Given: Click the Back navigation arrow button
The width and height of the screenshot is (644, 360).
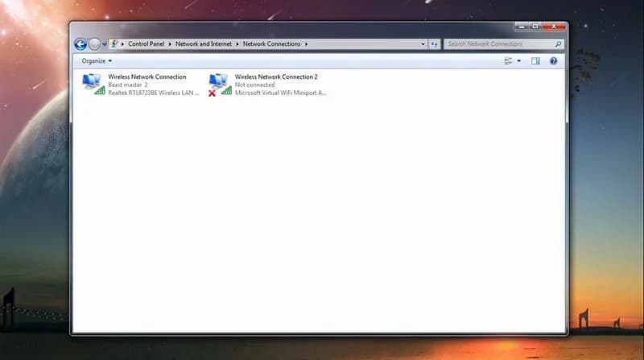Looking at the screenshot, I should [80, 44].
